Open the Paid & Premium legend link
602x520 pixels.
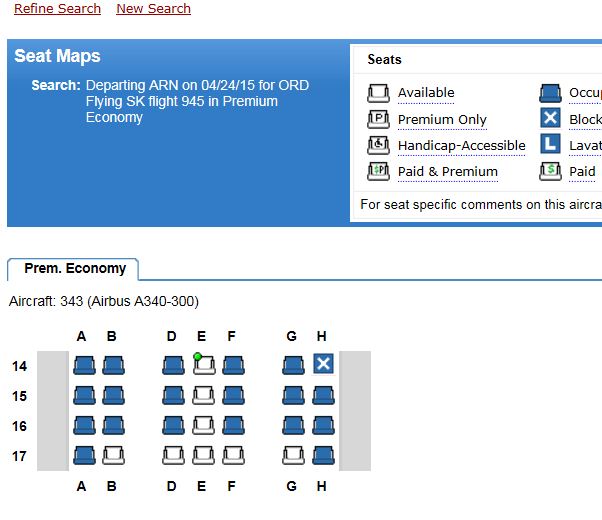tap(447, 172)
